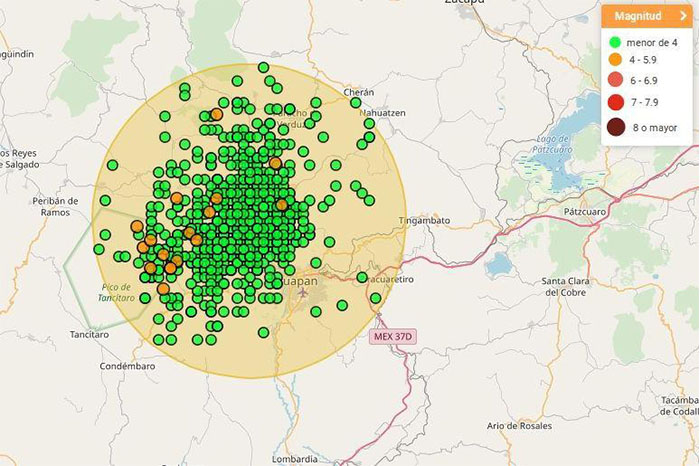
Task: Click the '8 o mayor' legend label
Action: pos(655,127)
